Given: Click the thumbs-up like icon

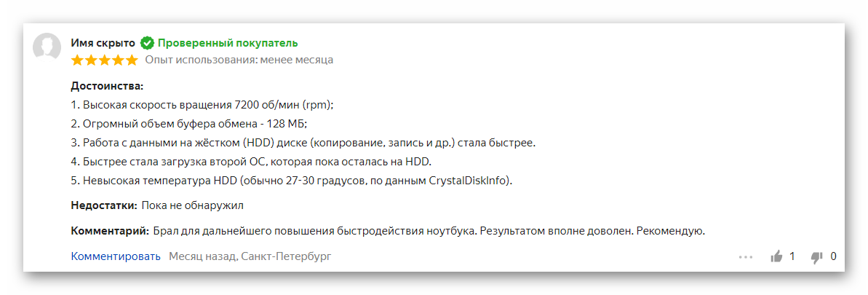Looking at the screenshot, I should (x=776, y=256).
